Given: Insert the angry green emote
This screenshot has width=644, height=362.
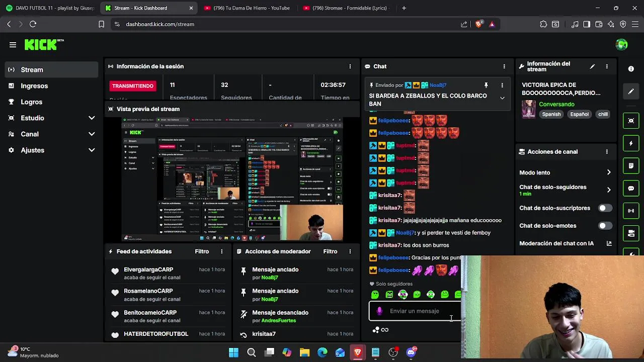Looking at the screenshot, I should pos(389,295).
